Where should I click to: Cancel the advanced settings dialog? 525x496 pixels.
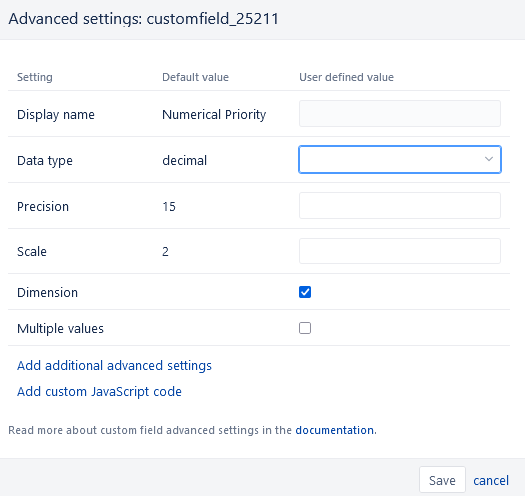491,480
